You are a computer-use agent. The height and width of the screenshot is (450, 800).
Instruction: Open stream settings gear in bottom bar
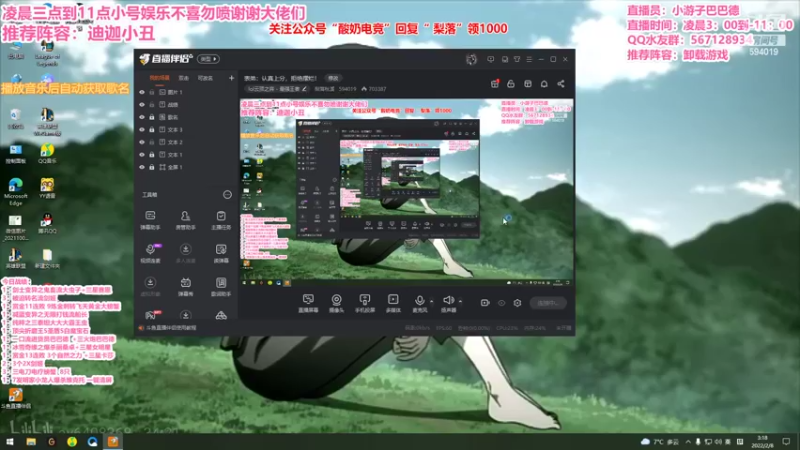[517, 303]
